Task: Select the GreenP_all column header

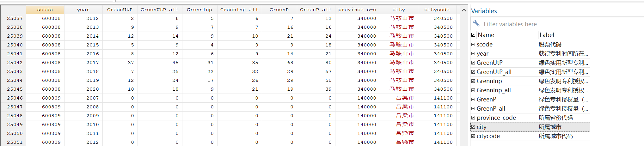Action: pos(316,10)
